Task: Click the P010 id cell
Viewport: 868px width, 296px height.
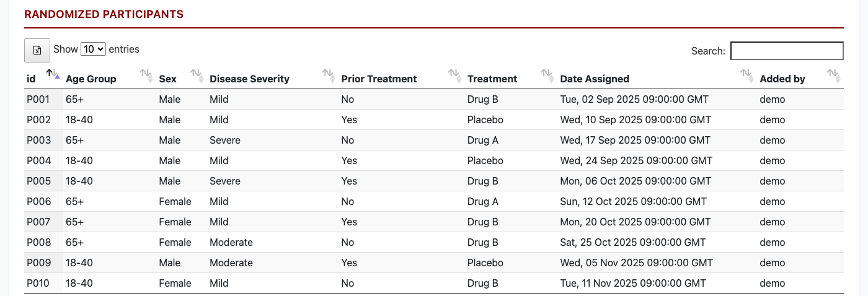Action: click(x=38, y=283)
